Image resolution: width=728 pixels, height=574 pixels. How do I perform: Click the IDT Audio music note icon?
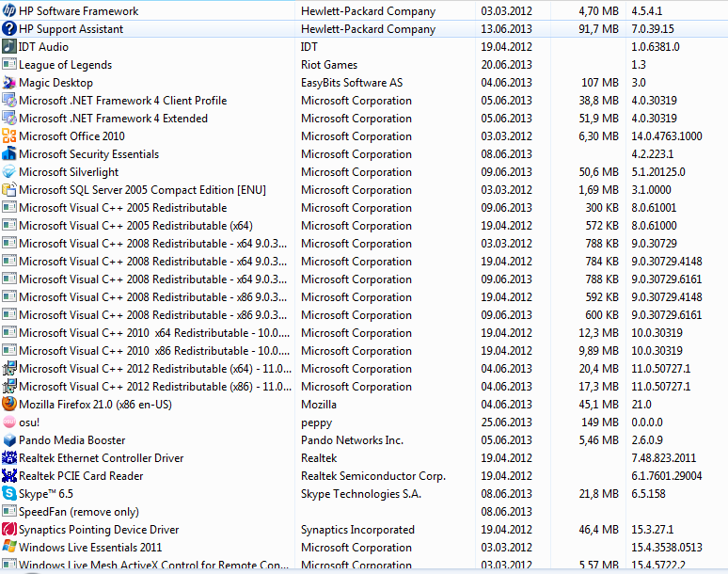9,46
